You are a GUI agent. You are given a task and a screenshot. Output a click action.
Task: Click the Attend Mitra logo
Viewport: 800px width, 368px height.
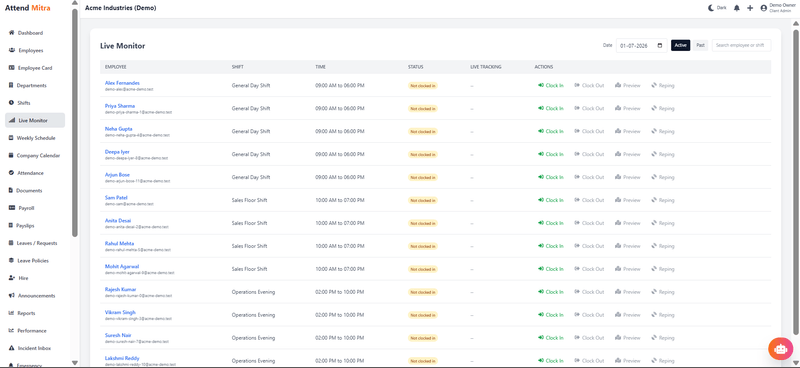(28, 8)
